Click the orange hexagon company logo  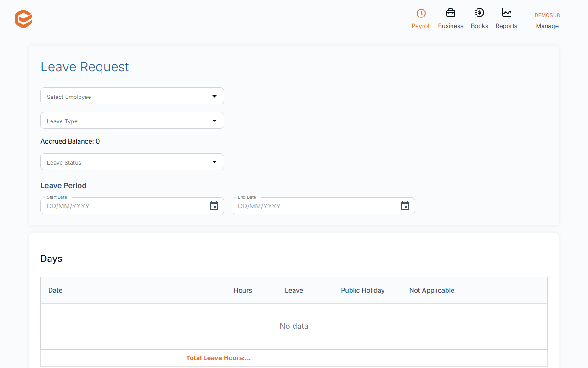click(23, 19)
